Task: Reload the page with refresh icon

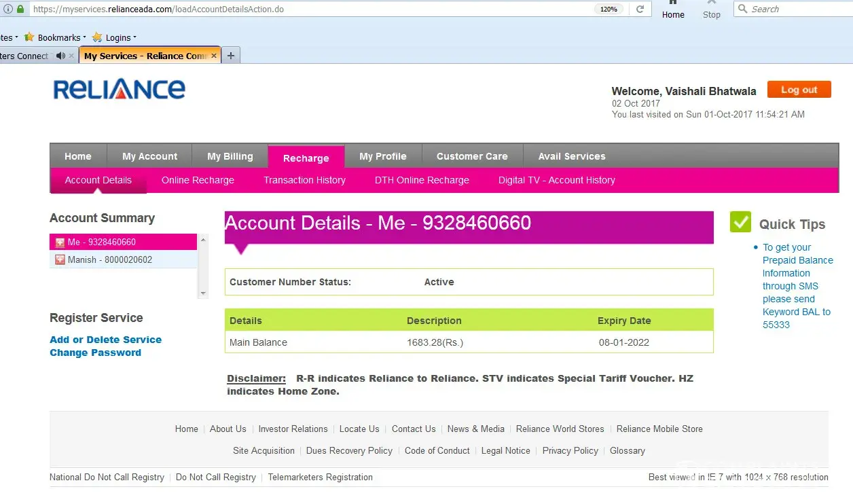Action: click(x=640, y=10)
